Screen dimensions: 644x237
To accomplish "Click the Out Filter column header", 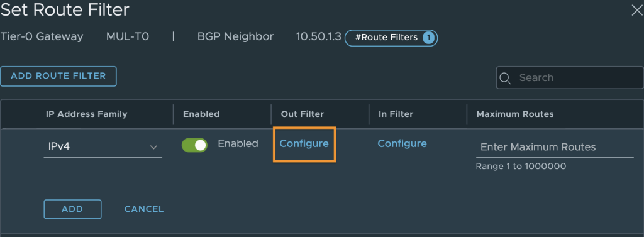I will point(303,114).
